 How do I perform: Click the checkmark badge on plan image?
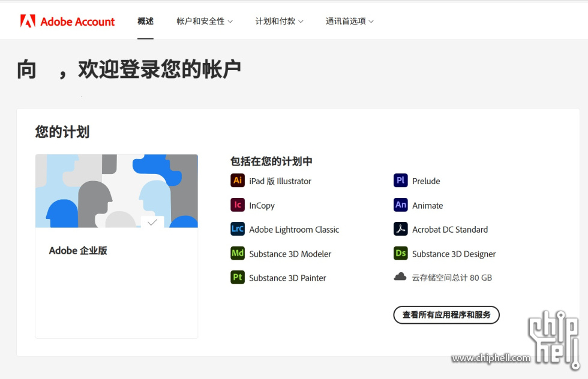tap(152, 222)
